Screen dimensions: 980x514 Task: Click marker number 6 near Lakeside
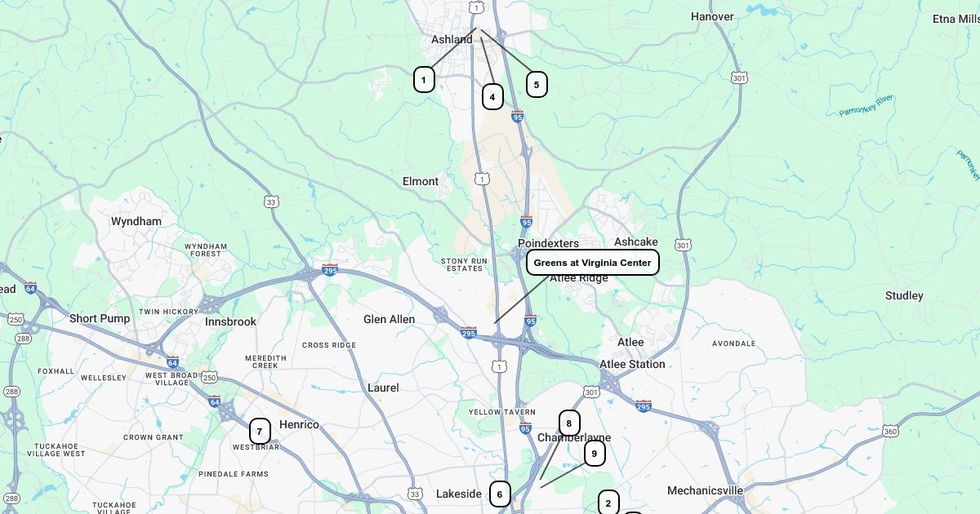[x=500, y=494]
